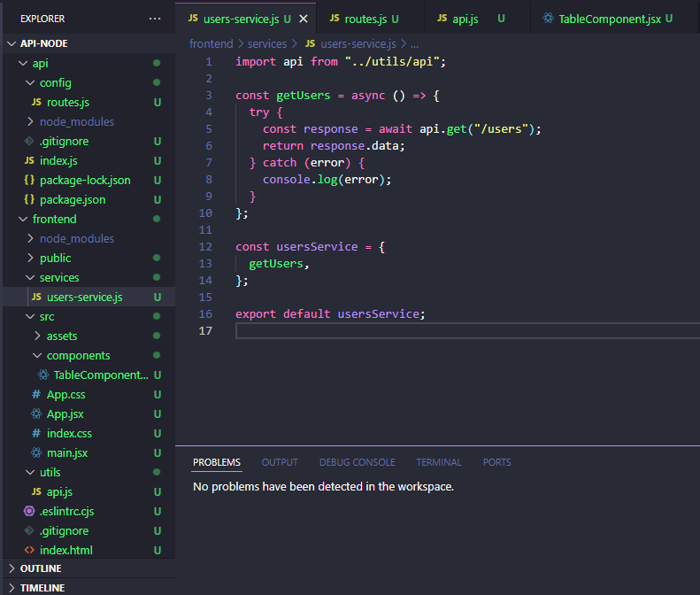Open the package-lock.json file
This screenshot has height=595, width=700.
click(x=84, y=180)
